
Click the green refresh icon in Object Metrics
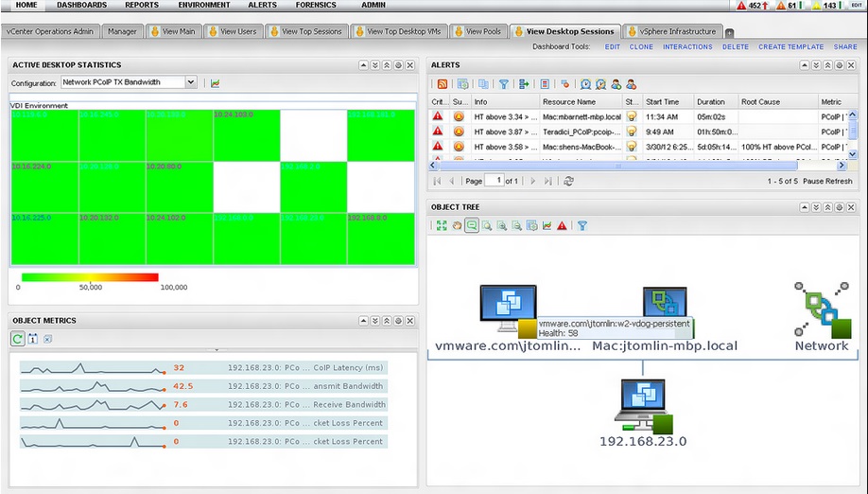18,339
